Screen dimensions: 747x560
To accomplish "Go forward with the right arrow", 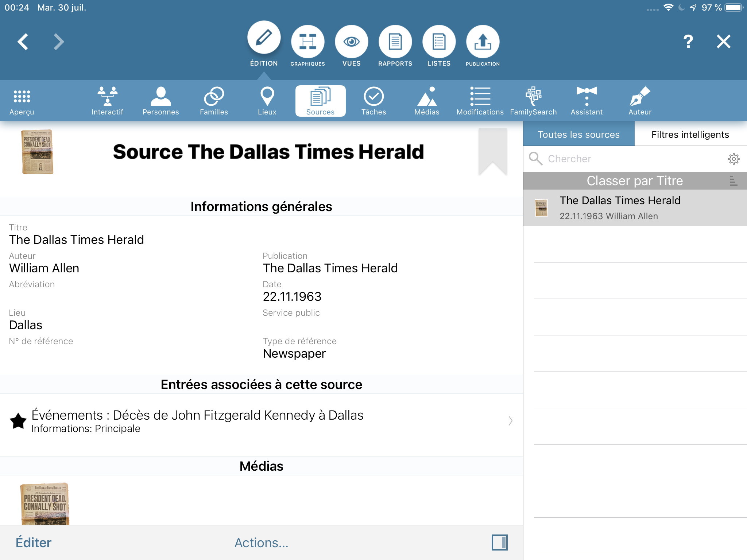I will coord(59,42).
